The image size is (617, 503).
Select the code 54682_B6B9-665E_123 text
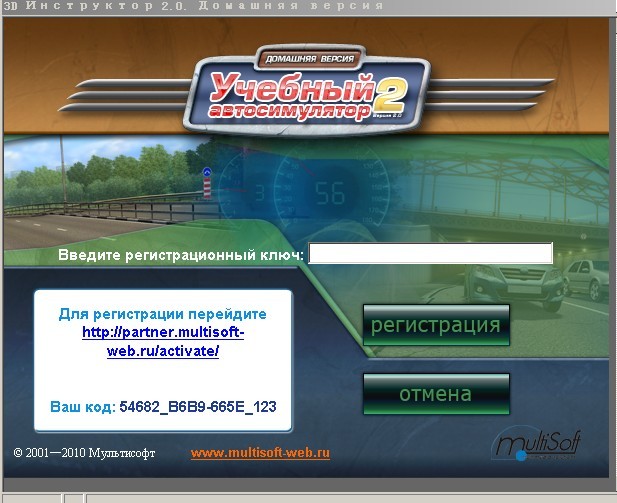tap(198, 407)
